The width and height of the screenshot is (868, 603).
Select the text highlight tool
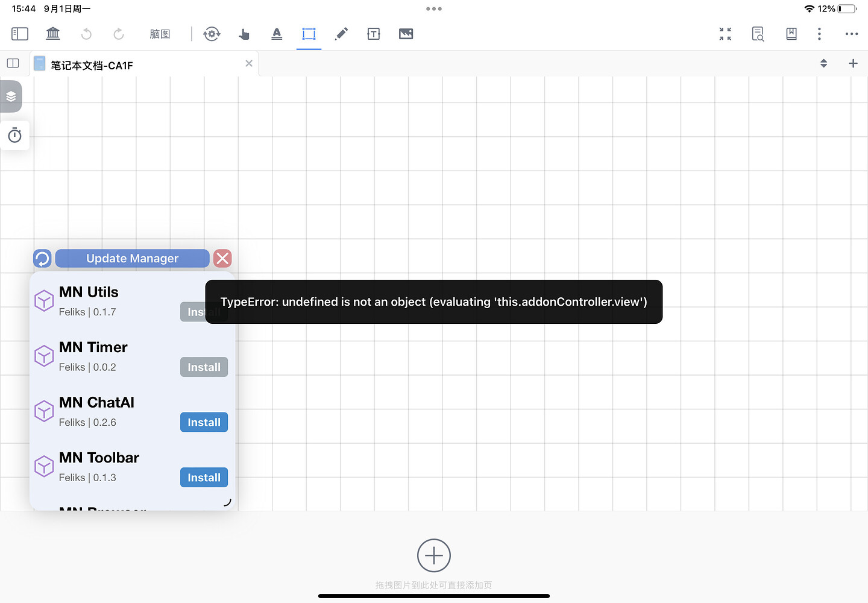pos(277,34)
